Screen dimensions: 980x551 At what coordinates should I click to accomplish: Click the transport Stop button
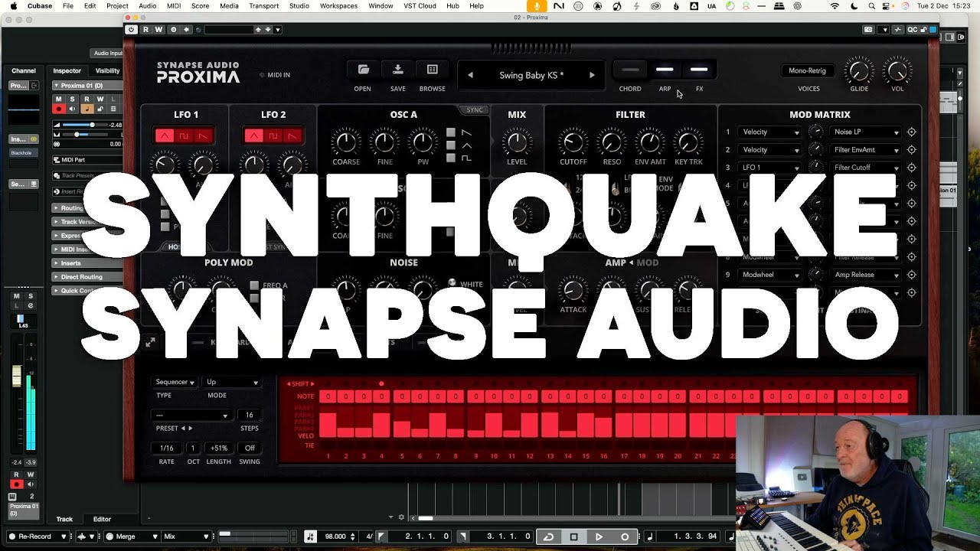click(573, 536)
